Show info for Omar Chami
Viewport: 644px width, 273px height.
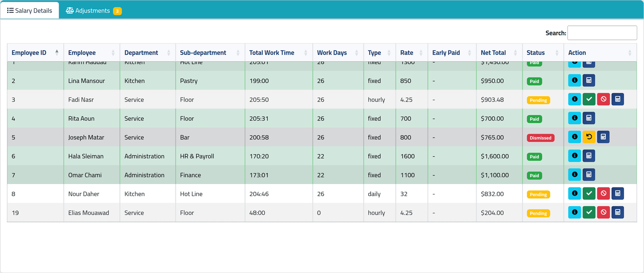click(x=574, y=174)
